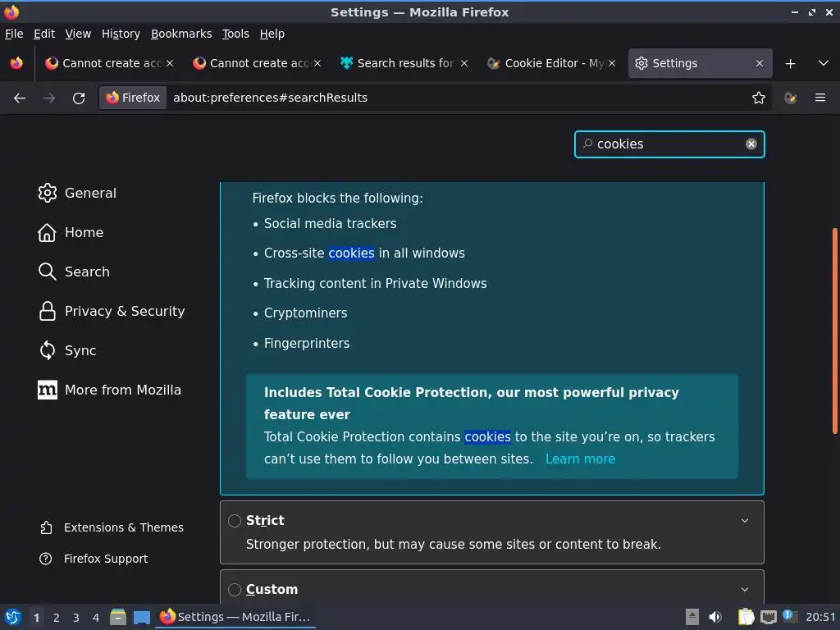
Task: Open the Tools menu
Action: pyautogui.click(x=235, y=34)
